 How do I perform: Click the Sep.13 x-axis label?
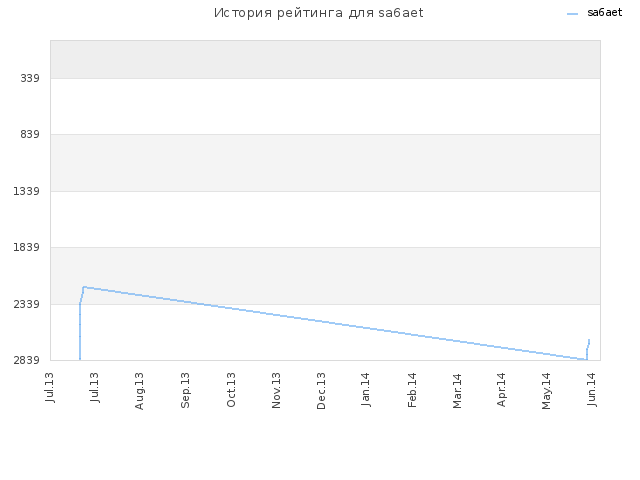(x=185, y=390)
